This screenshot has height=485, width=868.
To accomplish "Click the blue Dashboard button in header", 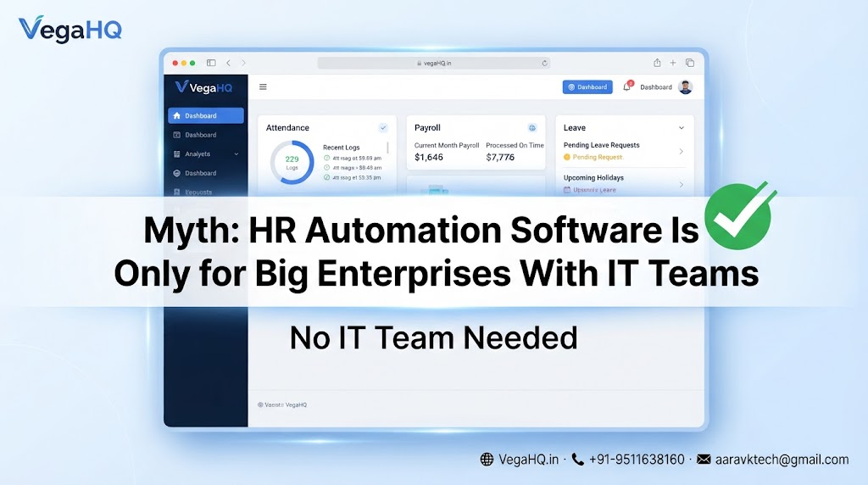I will [x=587, y=87].
